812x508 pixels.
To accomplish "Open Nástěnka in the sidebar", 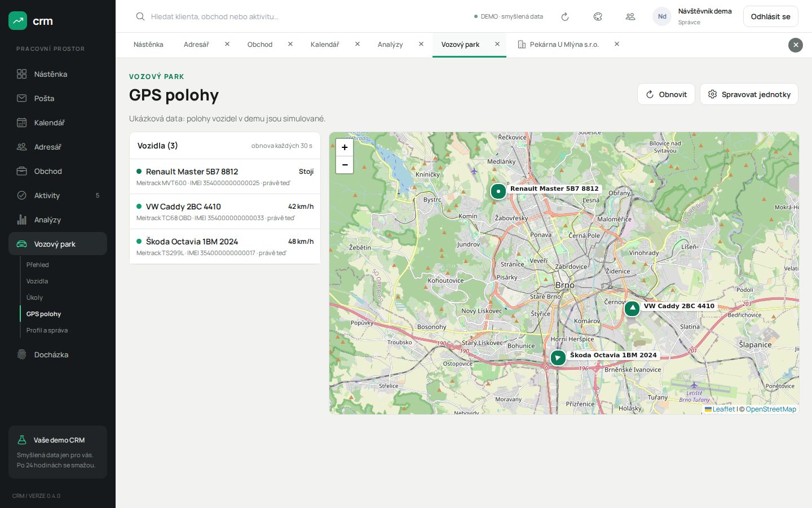I will (58, 74).
